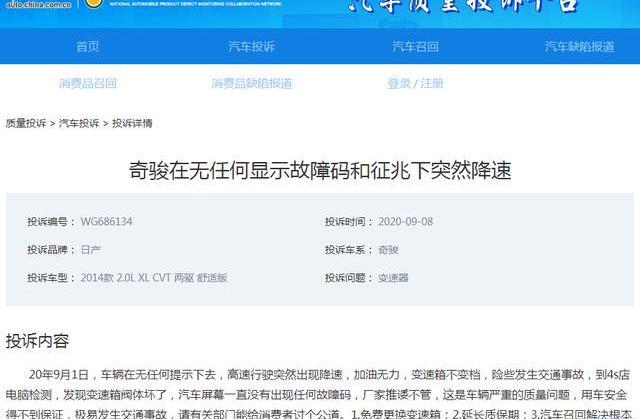Click the complaint title 奇骏在无任何显示故障码和征兆下突然降速
Viewport: 640px width, 419px height.
click(x=320, y=170)
